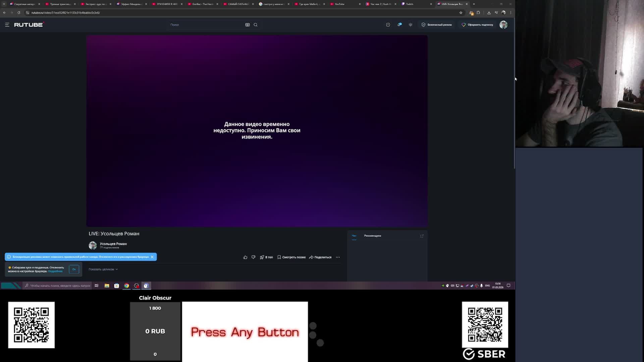This screenshot has height=362, width=644.
Task: Save video with Смотреть позже bookmark
Action: (291, 257)
